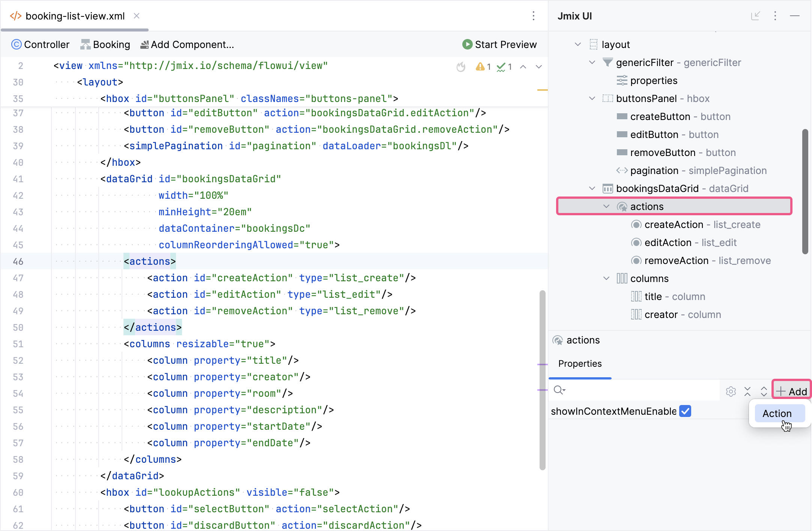The height and width of the screenshot is (531, 812).
Task: Click the warning indicator in editor
Action: pyautogui.click(x=483, y=67)
